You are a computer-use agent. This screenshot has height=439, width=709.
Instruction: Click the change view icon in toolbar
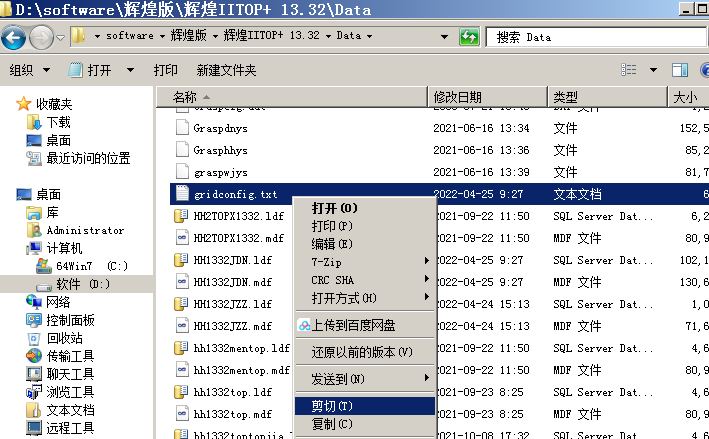pos(629,70)
